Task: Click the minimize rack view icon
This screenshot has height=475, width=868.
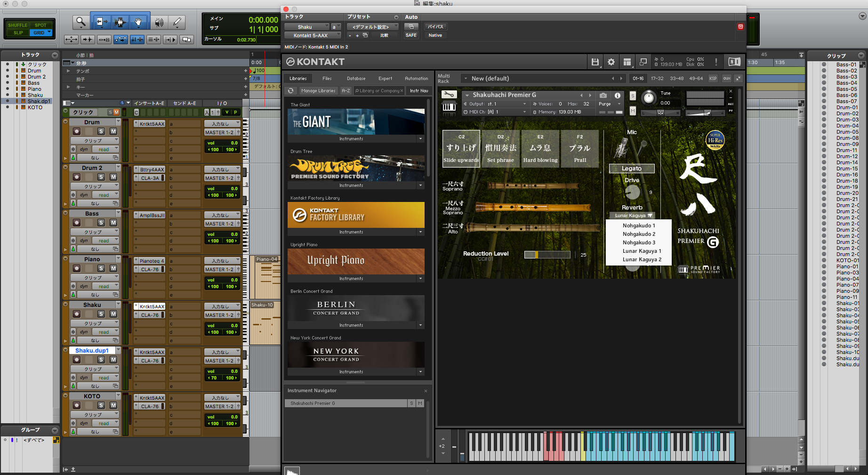Action: tap(738, 79)
